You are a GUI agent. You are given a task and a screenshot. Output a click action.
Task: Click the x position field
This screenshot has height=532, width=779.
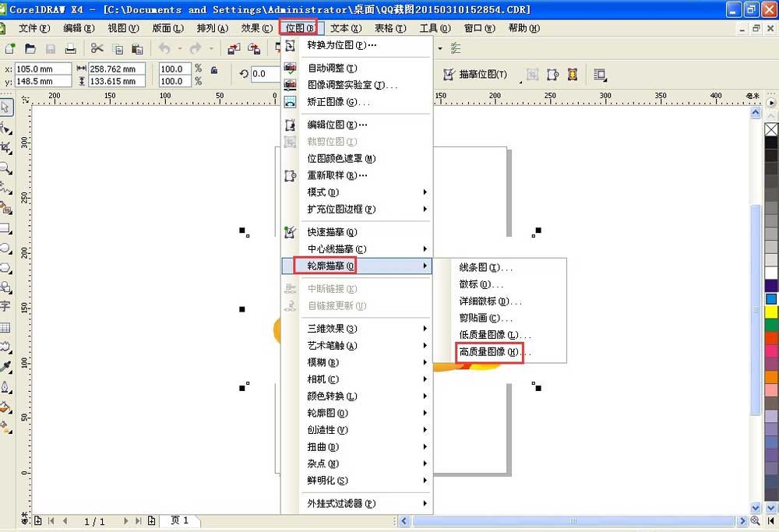tap(43, 69)
